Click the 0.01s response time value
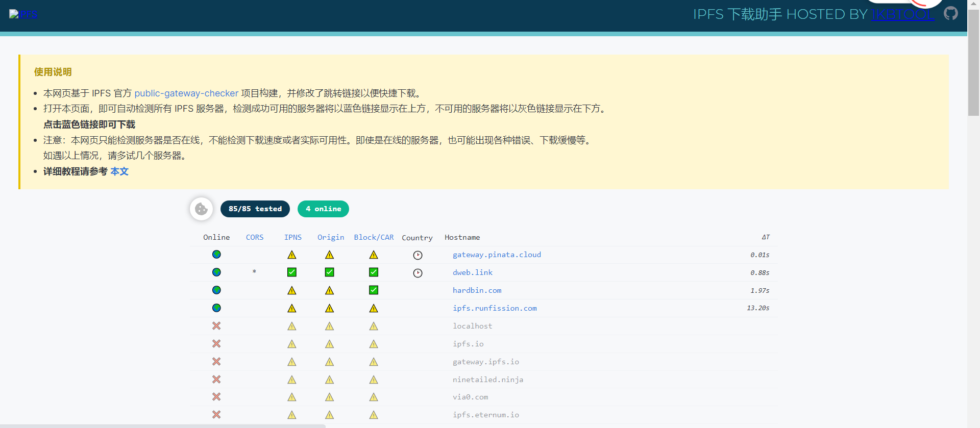Viewport: 980px width, 428px height. click(x=760, y=255)
